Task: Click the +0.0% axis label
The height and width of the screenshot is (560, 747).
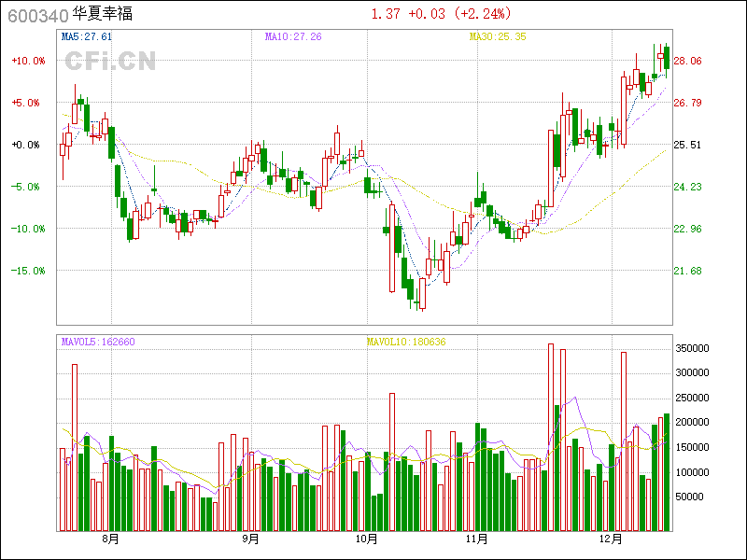Action: [x=26, y=145]
